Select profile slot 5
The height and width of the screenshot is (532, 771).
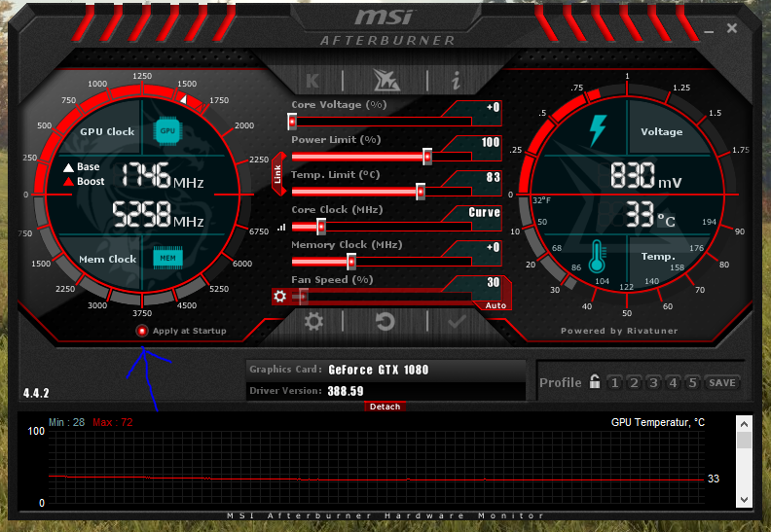(x=693, y=382)
